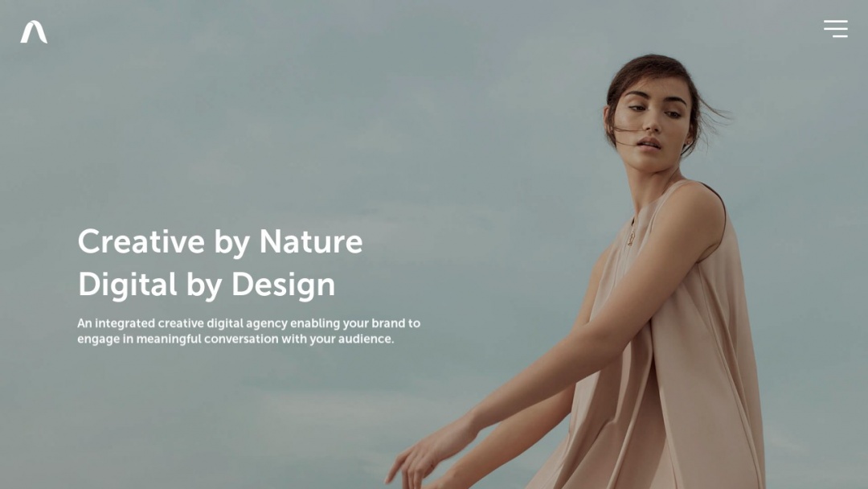This screenshot has width=868, height=489.
Task: Select the word 'Nature' in the headline
Action: point(310,241)
